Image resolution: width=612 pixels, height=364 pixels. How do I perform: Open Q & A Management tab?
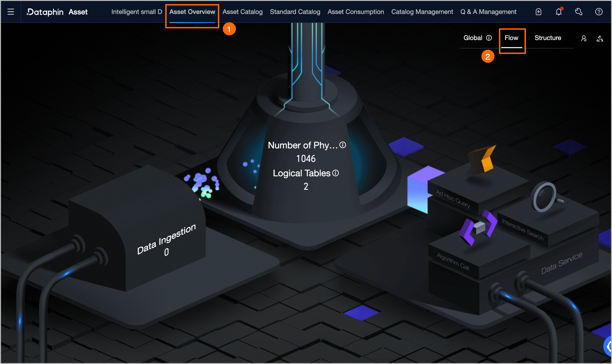pos(488,12)
